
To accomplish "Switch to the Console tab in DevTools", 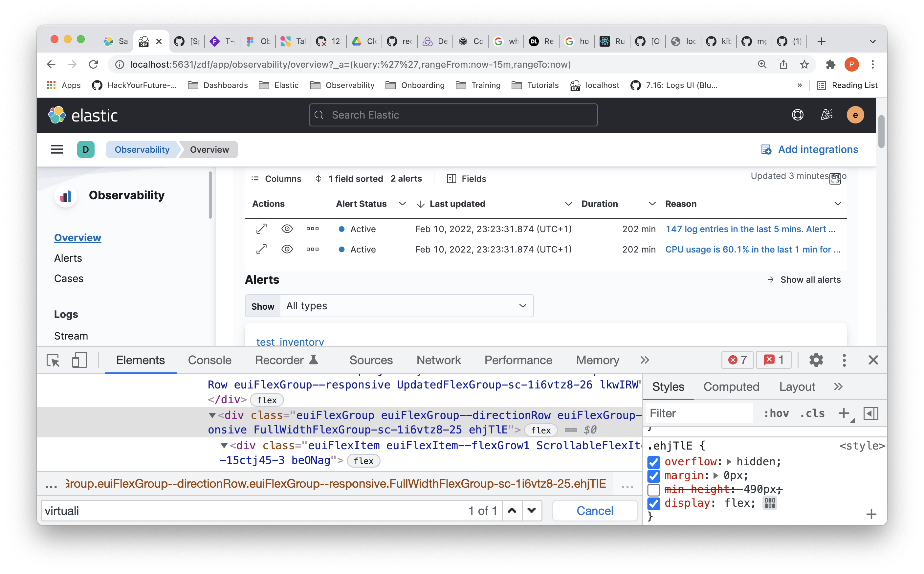I will point(209,360).
